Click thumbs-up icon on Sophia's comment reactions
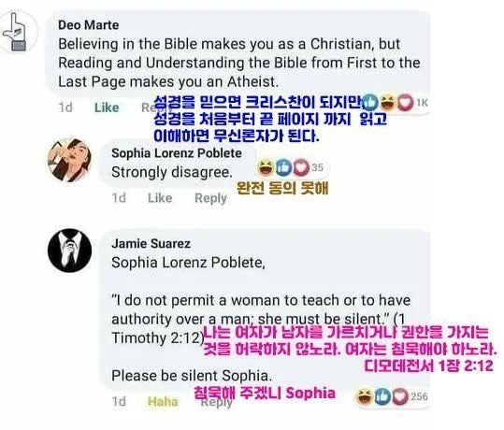 [x=283, y=167]
